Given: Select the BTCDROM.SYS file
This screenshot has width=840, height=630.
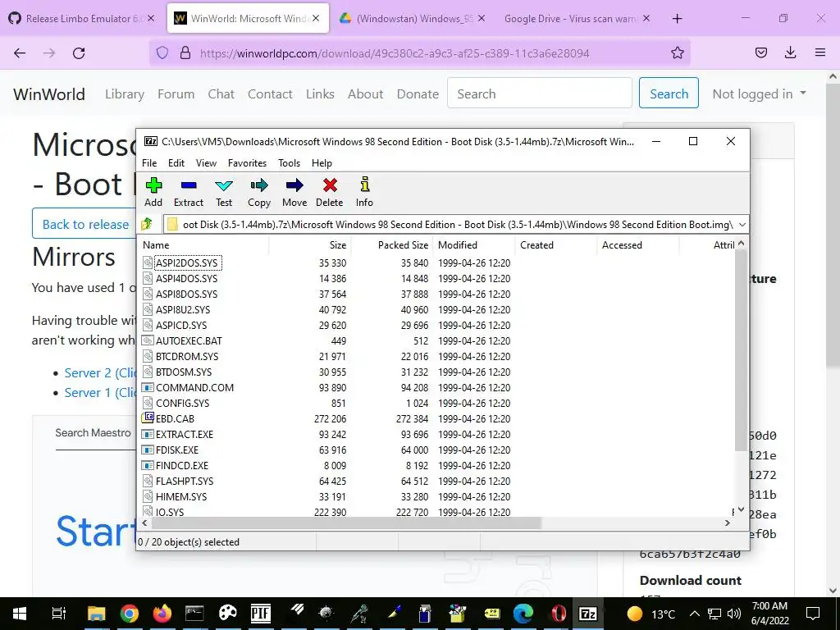Looking at the screenshot, I should 187,356.
